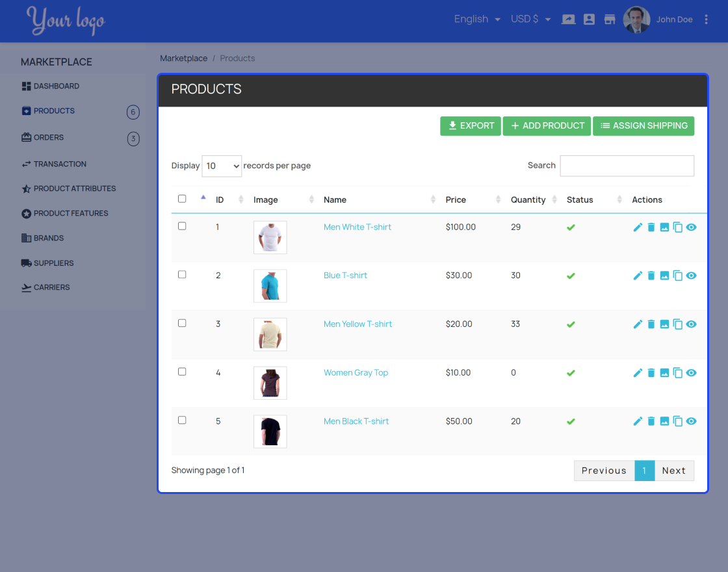728x572 pixels.
Task: Go to Dashboard in sidebar
Action: (x=51, y=86)
